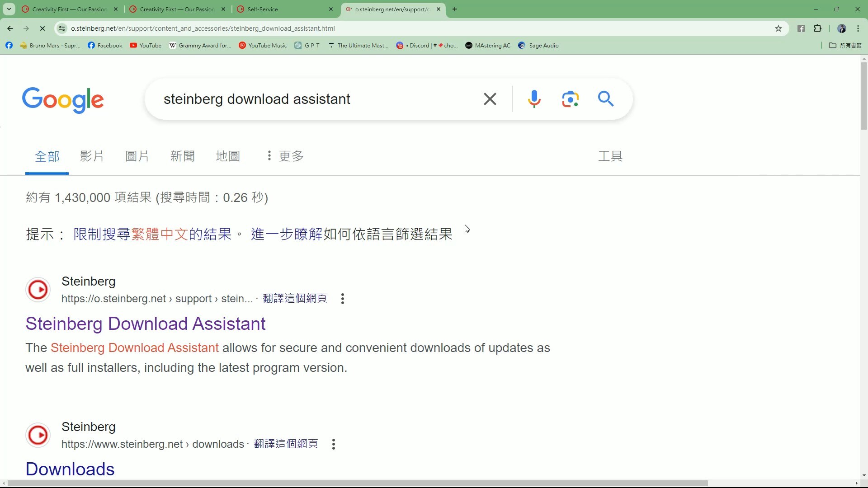Click the horizontal scrollbar at bottom

coord(357,483)
